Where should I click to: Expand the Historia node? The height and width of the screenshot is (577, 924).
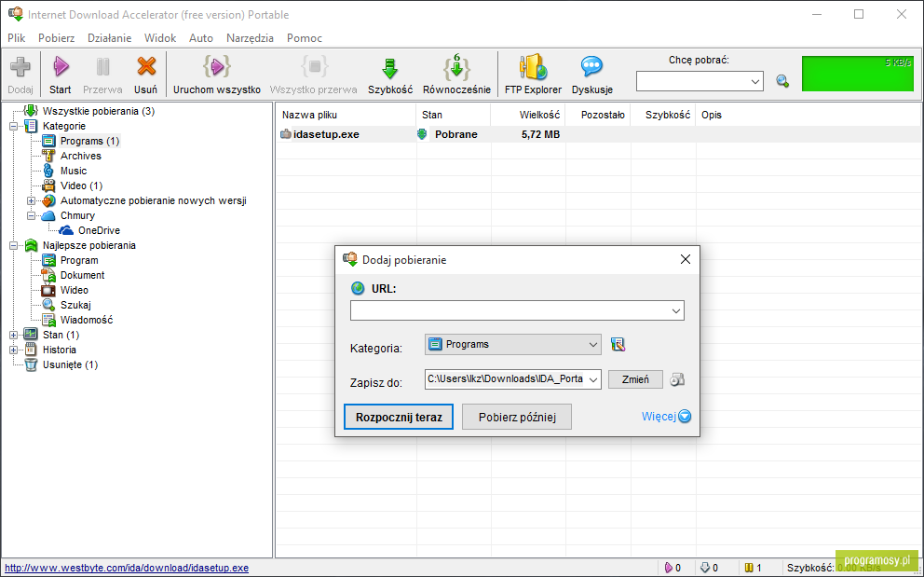(x=14, y=350)
